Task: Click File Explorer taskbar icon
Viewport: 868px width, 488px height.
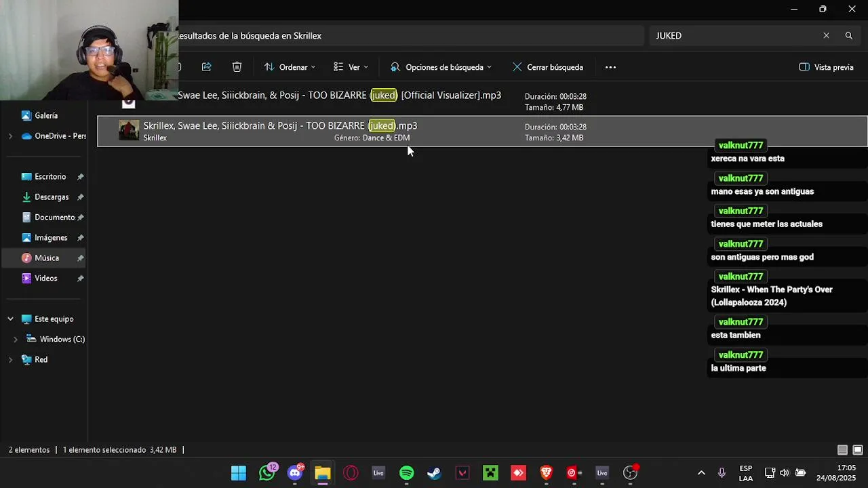Action: pyautogui.click(x=323, y=473)
